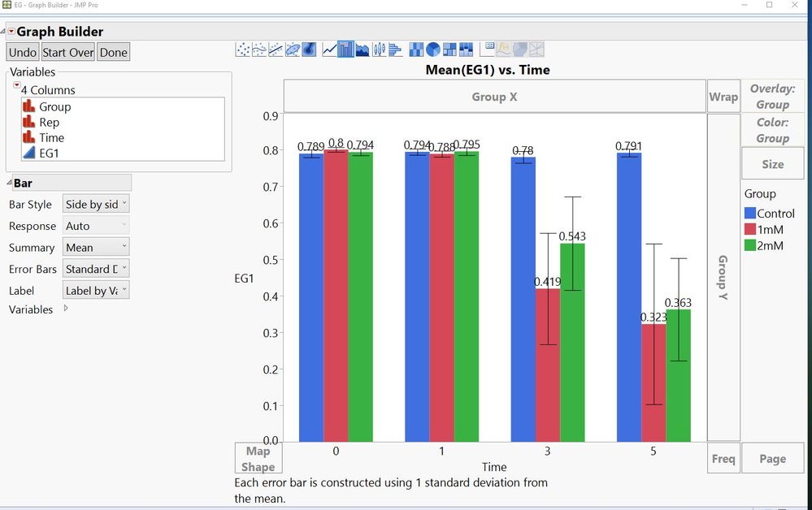This screenshot has height=510, width=812.
Task: Click the blue Control legend swatch
Action: [x=750, y=213]
